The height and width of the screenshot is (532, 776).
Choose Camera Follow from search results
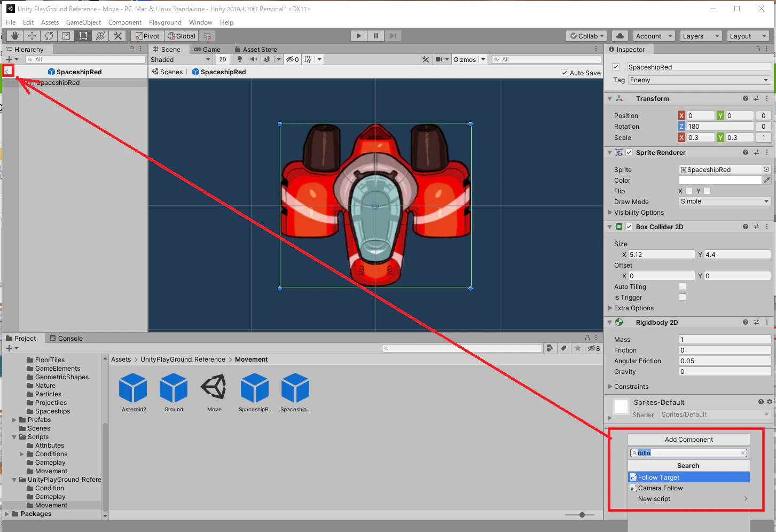click(x=689, y=488)
